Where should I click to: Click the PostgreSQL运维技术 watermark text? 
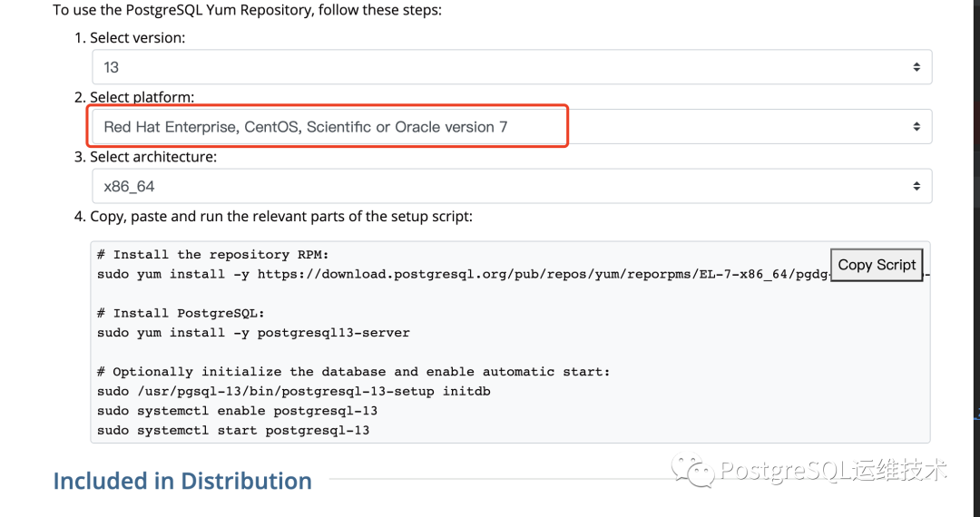tap(834, 470)
